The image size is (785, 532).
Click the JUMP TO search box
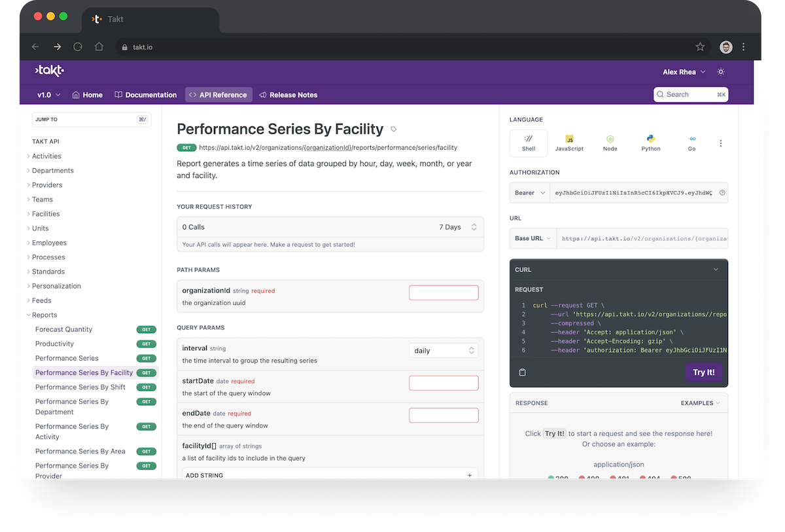coord(92,119)
